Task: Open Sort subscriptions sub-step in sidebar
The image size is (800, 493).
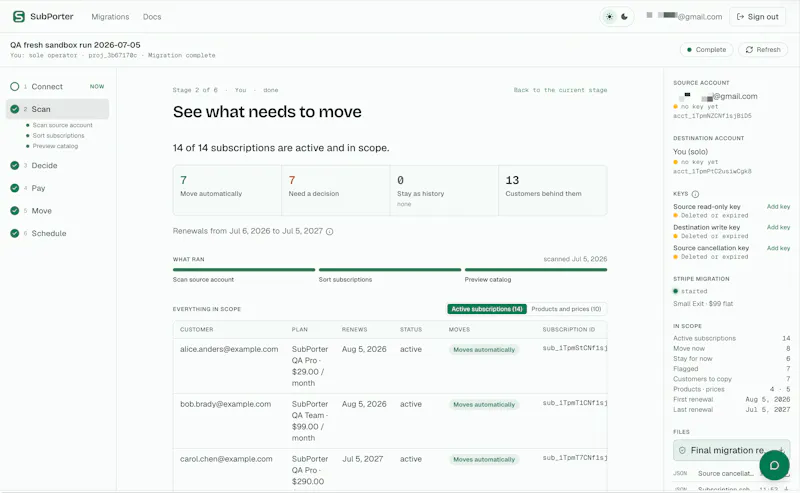Action: 58,136
